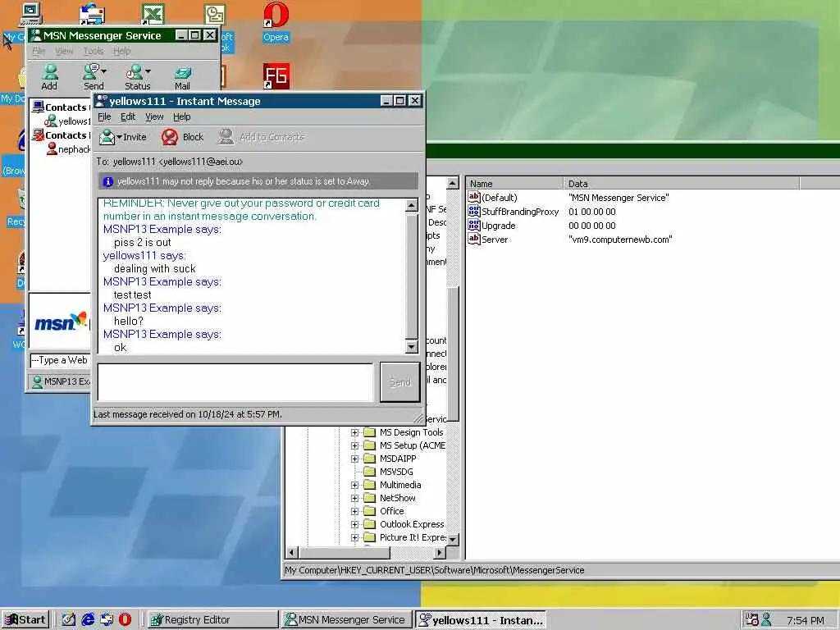Viewport: 840px width, 630px height.
Task: Launch Opera from the quick launch bar
Action: point(125,620)
